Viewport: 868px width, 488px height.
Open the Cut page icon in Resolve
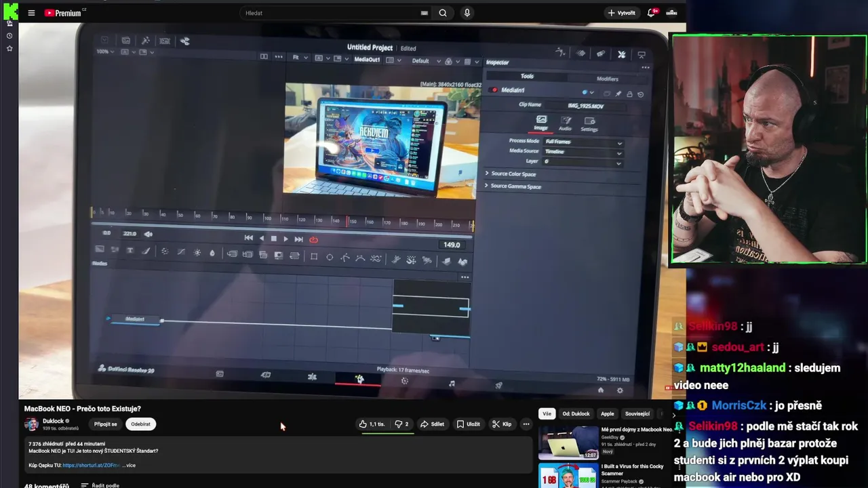pyautogui.click(x=266, y=375)
